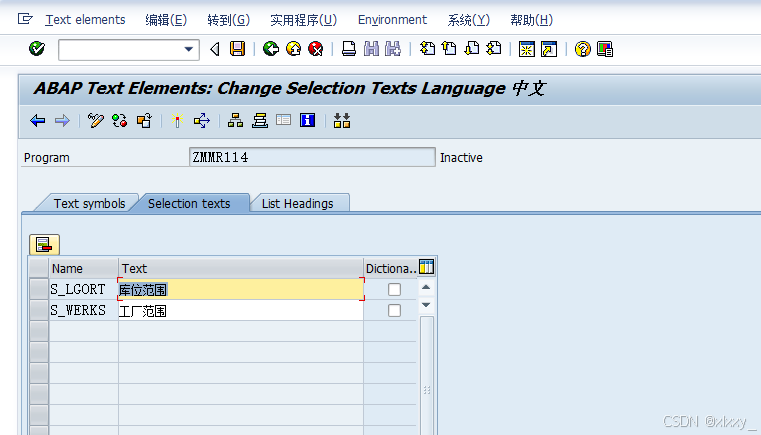Click the window menu icon left of Text elements

(25, 19)
